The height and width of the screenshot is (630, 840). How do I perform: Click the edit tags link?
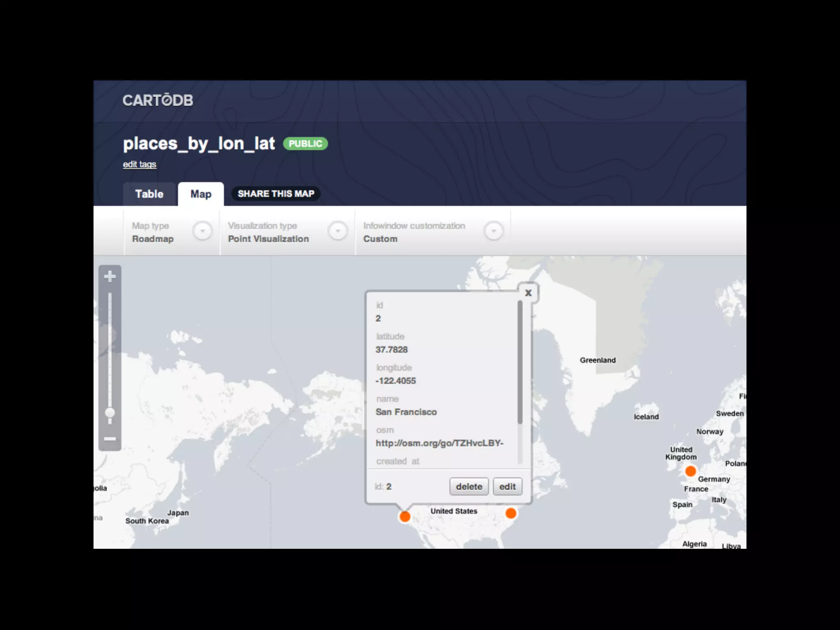(139, 164)
